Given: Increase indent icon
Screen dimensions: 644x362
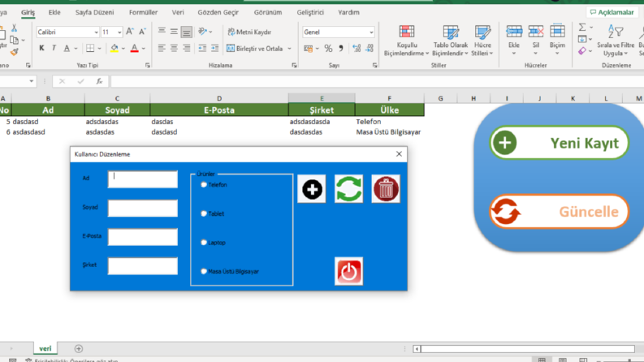Looking at the screenshot, I should [214, 49].
